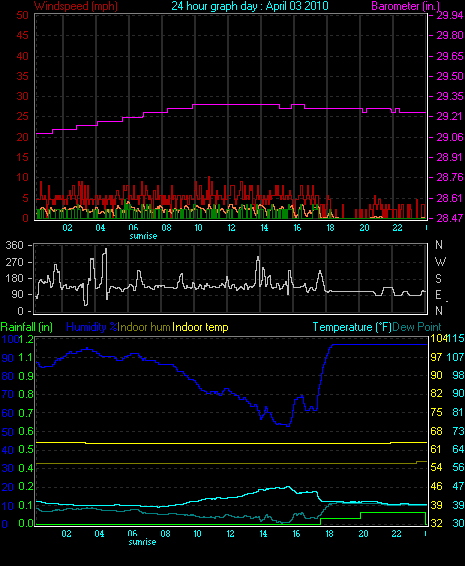Click the 29.94 barometer scale value
This screenshot has width=465, height=566.
pyautogui.click(x=450, y=16)
